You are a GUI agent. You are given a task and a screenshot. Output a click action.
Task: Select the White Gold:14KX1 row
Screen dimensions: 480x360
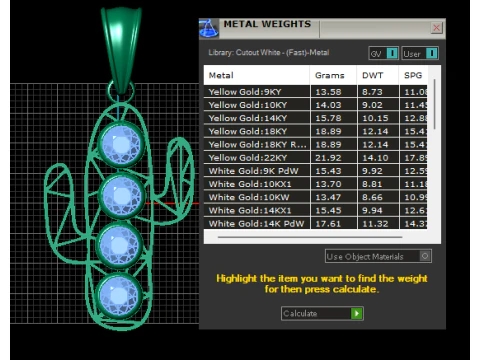pos(315,210)
